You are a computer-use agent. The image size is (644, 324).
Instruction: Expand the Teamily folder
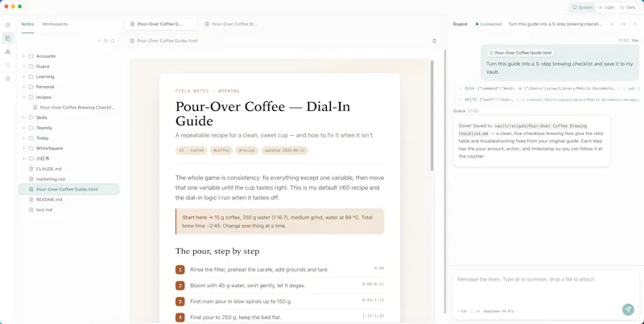[23, 128]
